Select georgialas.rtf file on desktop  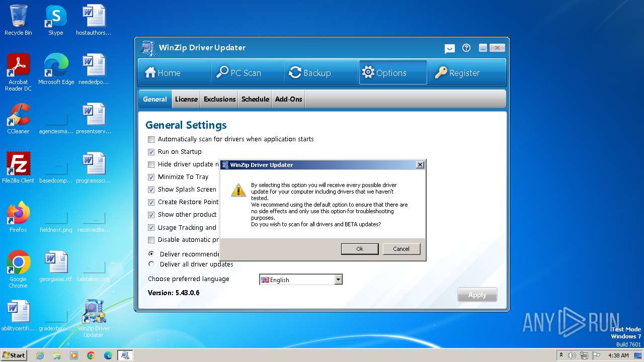(x=56, y=266)
